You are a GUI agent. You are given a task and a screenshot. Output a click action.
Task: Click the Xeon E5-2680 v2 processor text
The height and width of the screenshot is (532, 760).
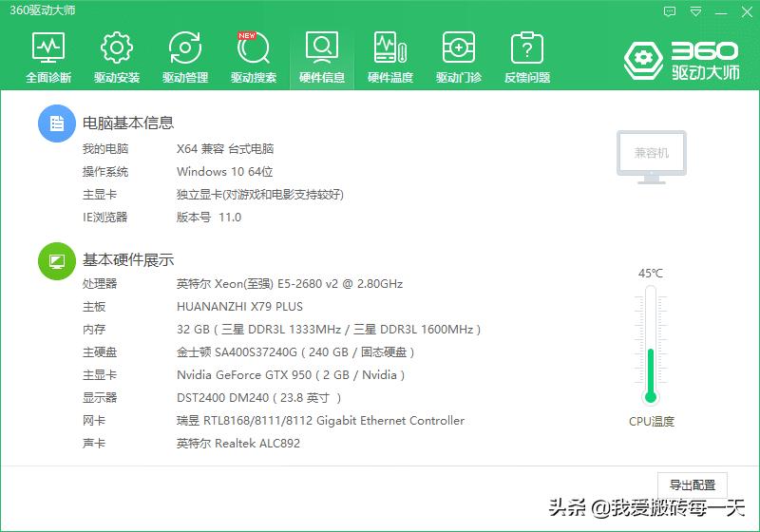[x=290, y=283]
